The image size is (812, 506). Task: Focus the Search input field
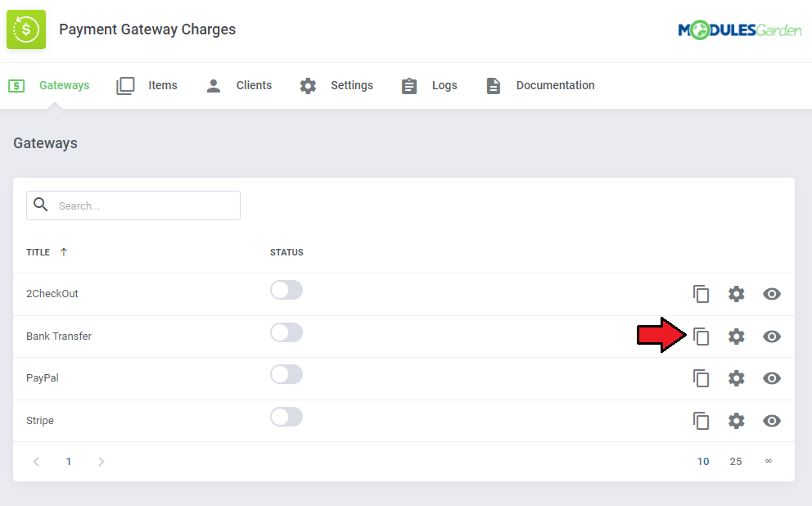click(x=133, y=206)
